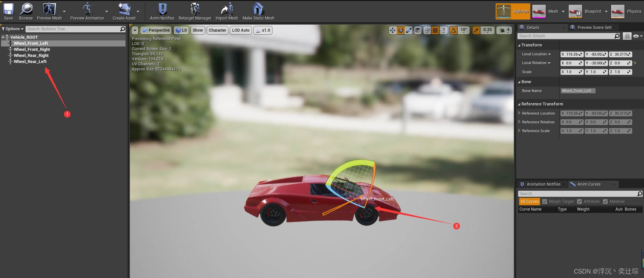Click the skeleton tree search magnifier icon
The width and height of the screenshot is (644, 278).
(x=123, y=29)
